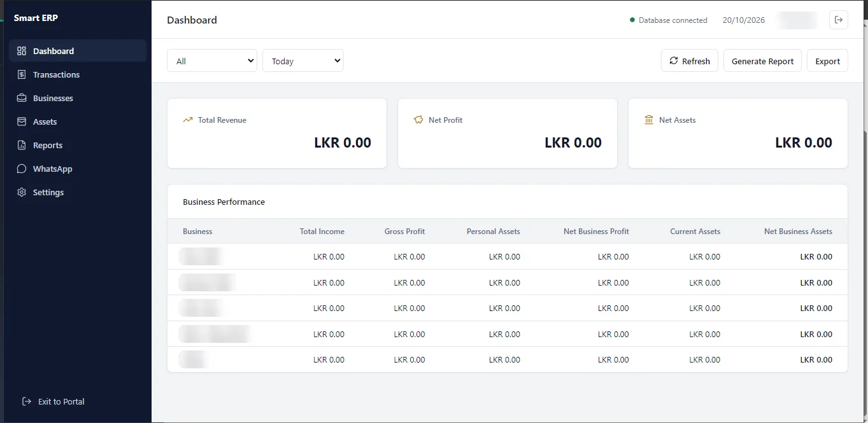The width and height of the screenshot is (868, 423).
Task: Click the Net Assets LKR 0.00 value
Action: (804, 142)
